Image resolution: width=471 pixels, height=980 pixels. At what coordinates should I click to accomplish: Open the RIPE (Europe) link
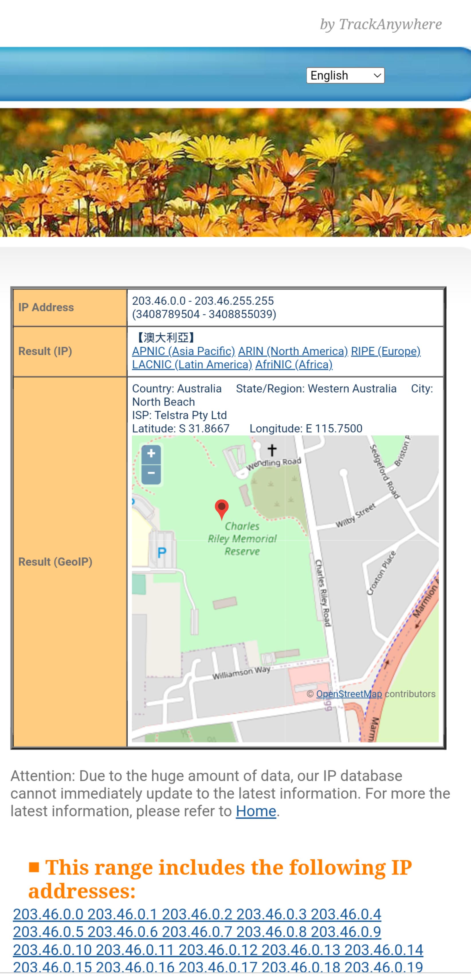click(x=386, y=351)
